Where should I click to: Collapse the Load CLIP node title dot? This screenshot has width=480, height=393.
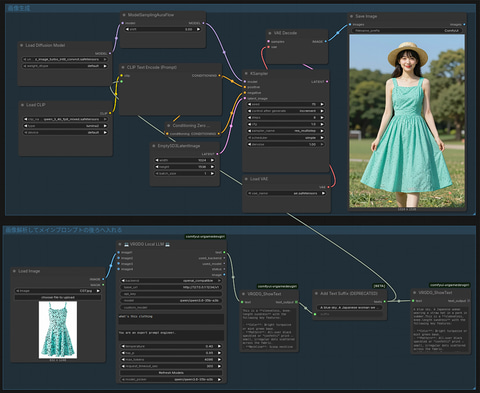pyautogui.click(x=22, y=105)
